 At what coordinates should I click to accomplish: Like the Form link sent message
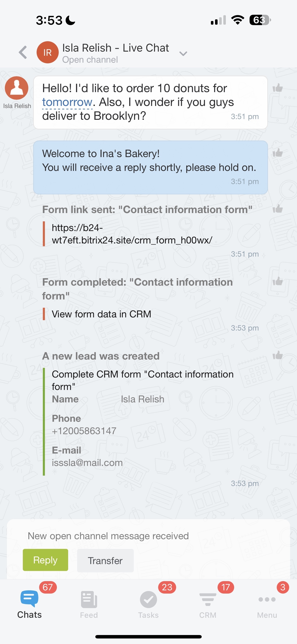pyautogui.click(x=277, y=208)
